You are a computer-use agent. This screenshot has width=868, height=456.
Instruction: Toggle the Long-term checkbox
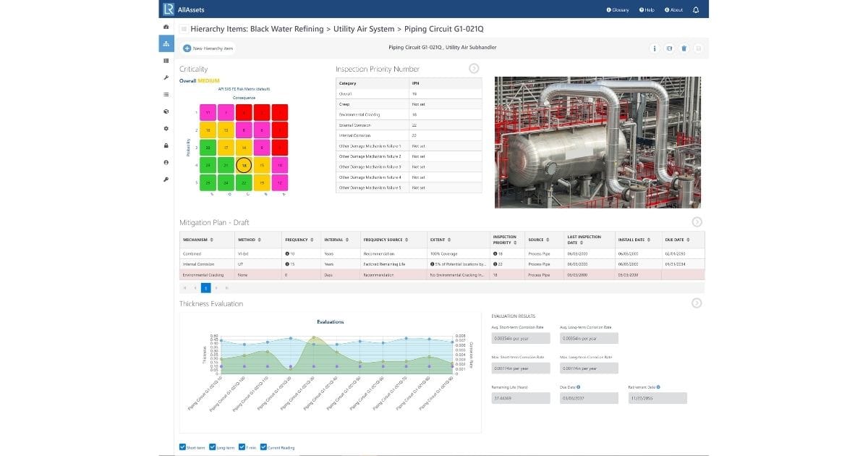tap(212, 447)
